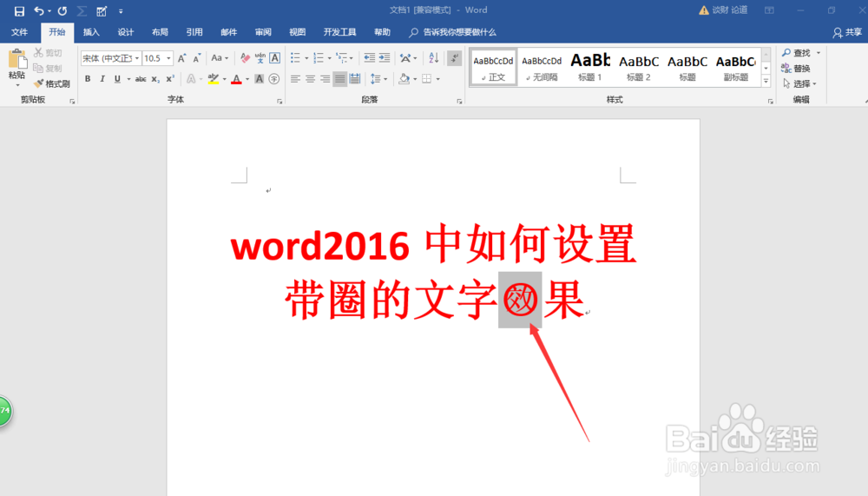The width and height of the screenshot is (868, 496).
Task: Toggle italic formatting
Action: [x=102, y=79]
